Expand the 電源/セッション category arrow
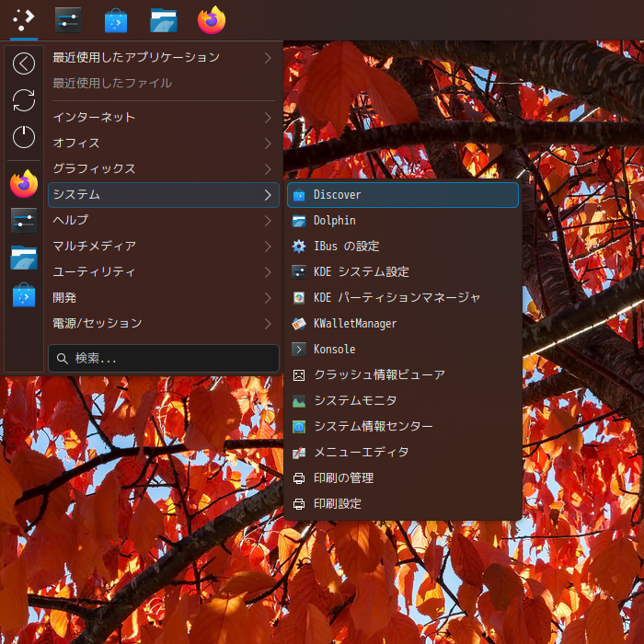This screenshot has width=644, height=644. (268, 324)
